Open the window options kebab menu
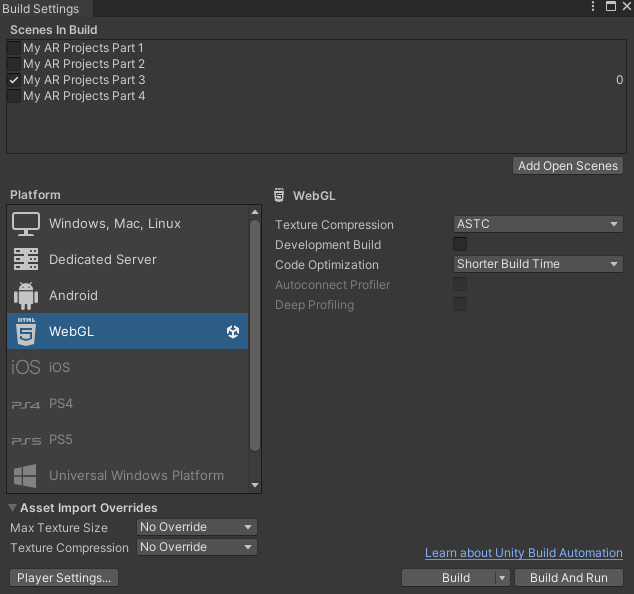Image resolution: width=634 pixels, height=594 pixels. click(591, 8)
